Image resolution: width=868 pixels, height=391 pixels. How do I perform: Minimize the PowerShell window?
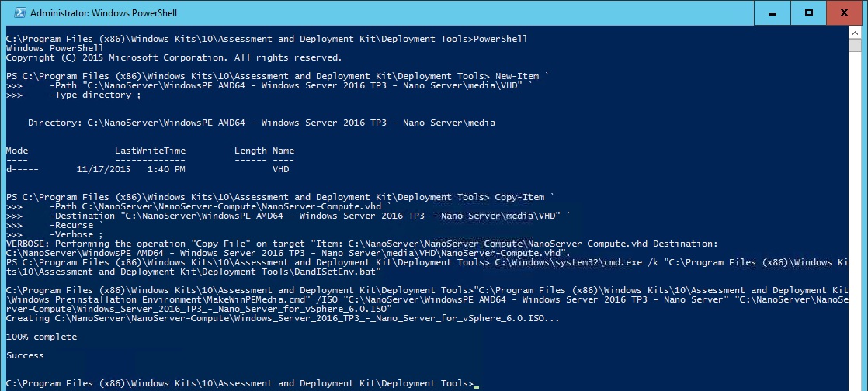pyautogui.click(x=773, y=12)
